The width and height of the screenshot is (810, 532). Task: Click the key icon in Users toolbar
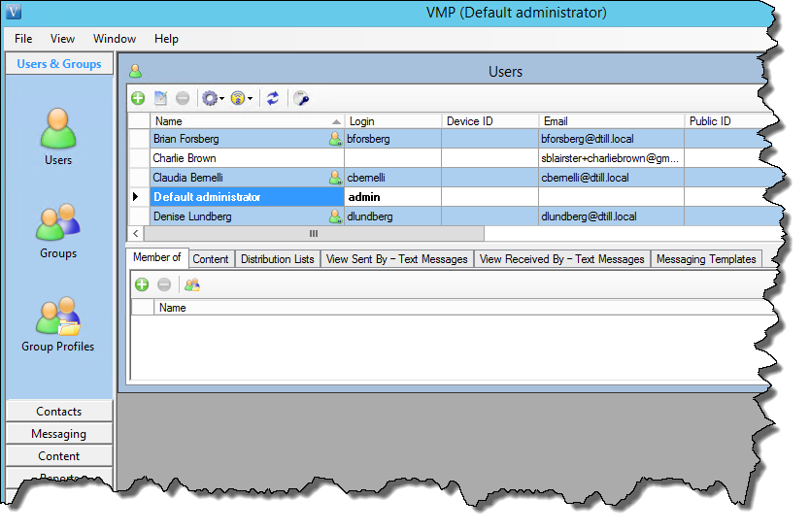301,98
